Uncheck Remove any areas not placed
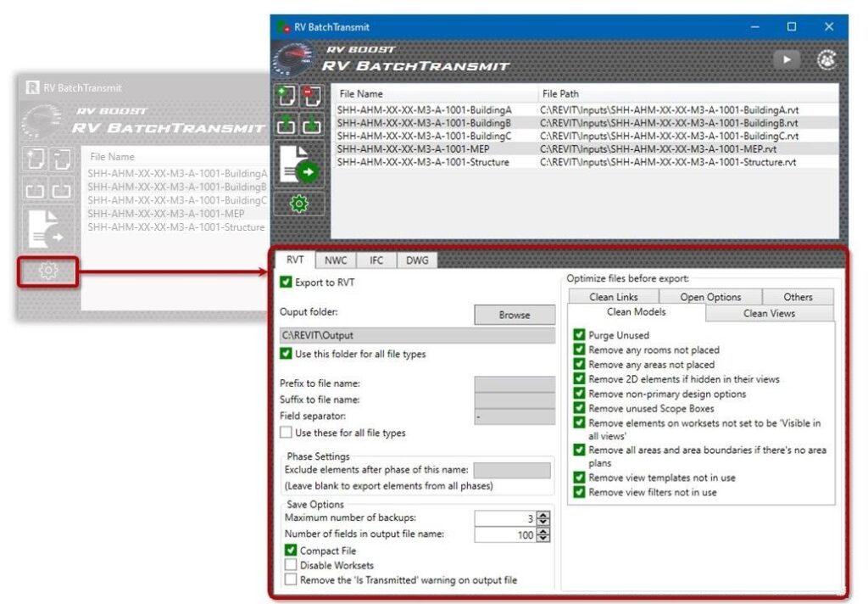This screenshot has width=868, height=604. point(579,364)
